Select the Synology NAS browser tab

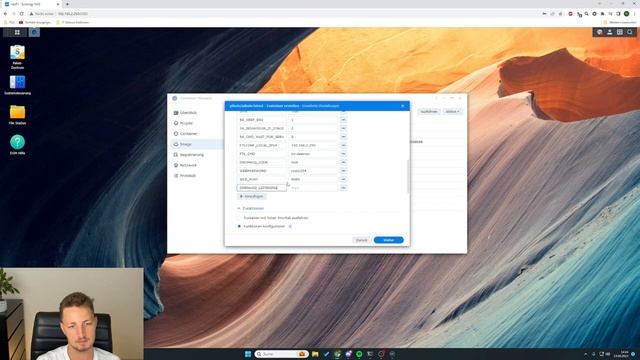[31, 4]
